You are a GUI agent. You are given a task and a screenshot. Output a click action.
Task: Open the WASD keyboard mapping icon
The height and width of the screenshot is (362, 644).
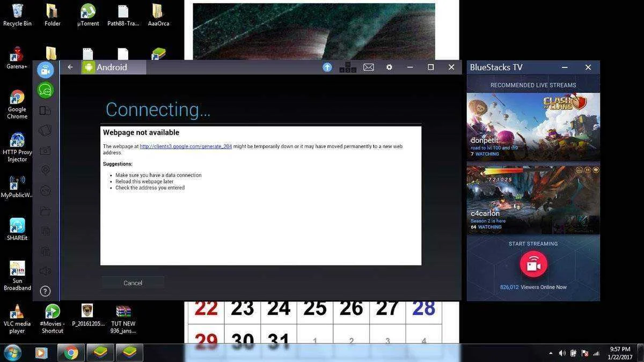coord(348,67)
